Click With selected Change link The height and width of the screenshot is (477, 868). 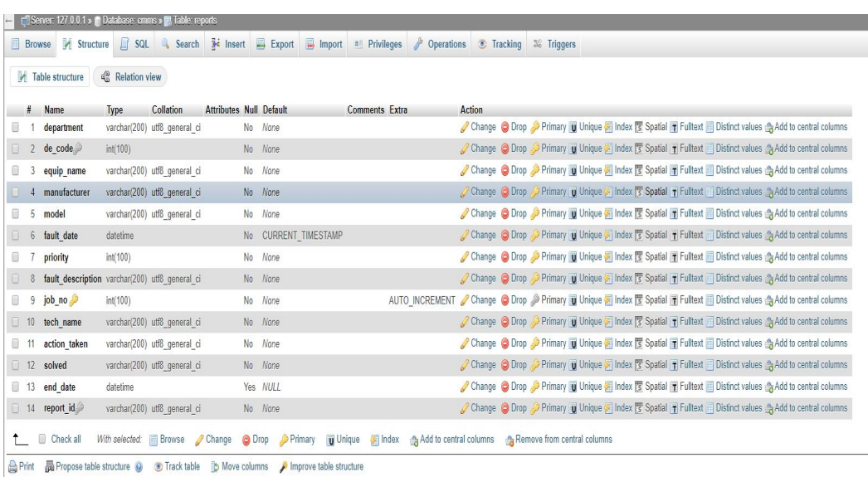(219, 440)
